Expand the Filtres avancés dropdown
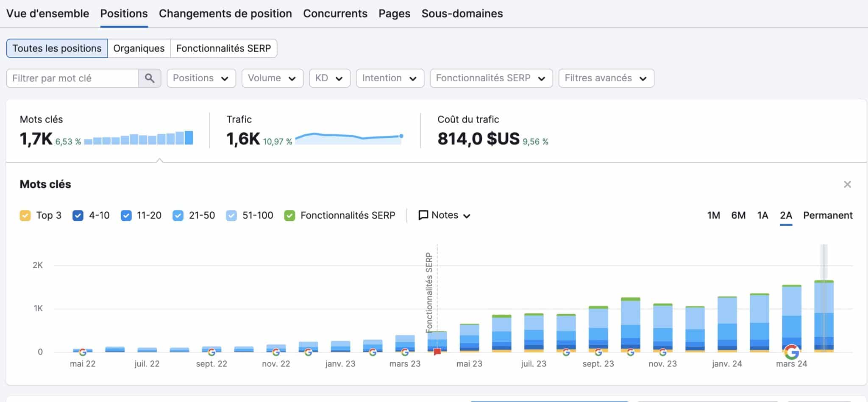 tap(606, 78)
